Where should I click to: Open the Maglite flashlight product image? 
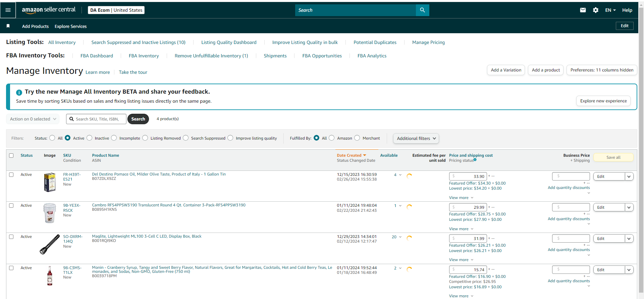pos(50,244)
